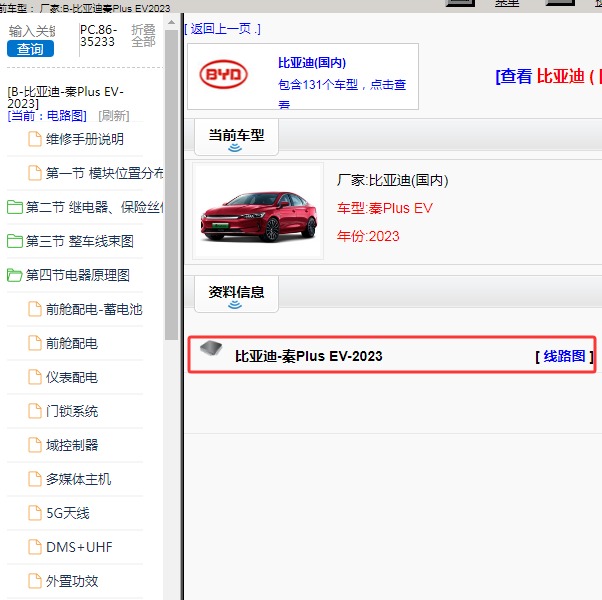Select the 资料信息 tab
Image resolution: width=602 pixels, height=600 pixels.
coord(236,294)
